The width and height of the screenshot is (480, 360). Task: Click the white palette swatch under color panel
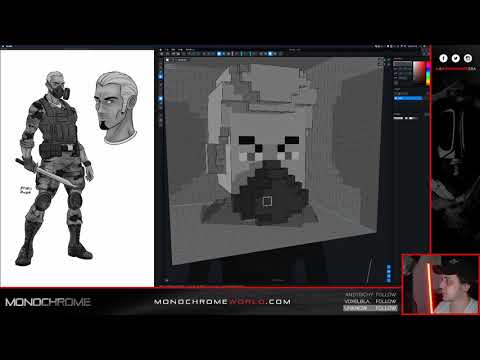pos(398,118)
